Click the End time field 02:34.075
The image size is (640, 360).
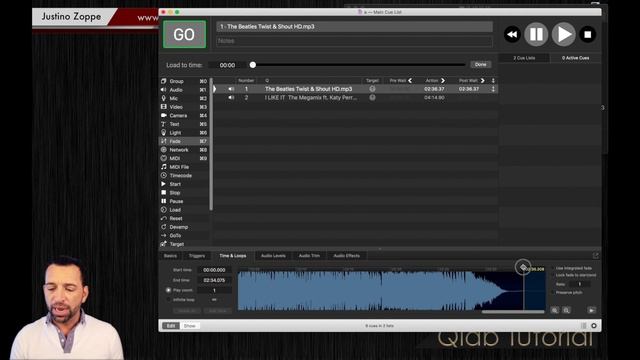point(214,280)
